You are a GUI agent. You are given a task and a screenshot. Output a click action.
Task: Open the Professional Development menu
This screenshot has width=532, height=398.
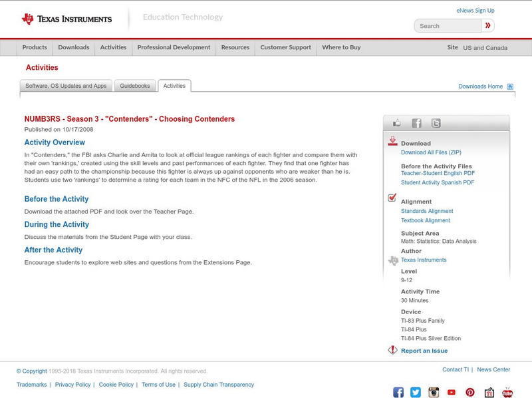tap(174, 47)
